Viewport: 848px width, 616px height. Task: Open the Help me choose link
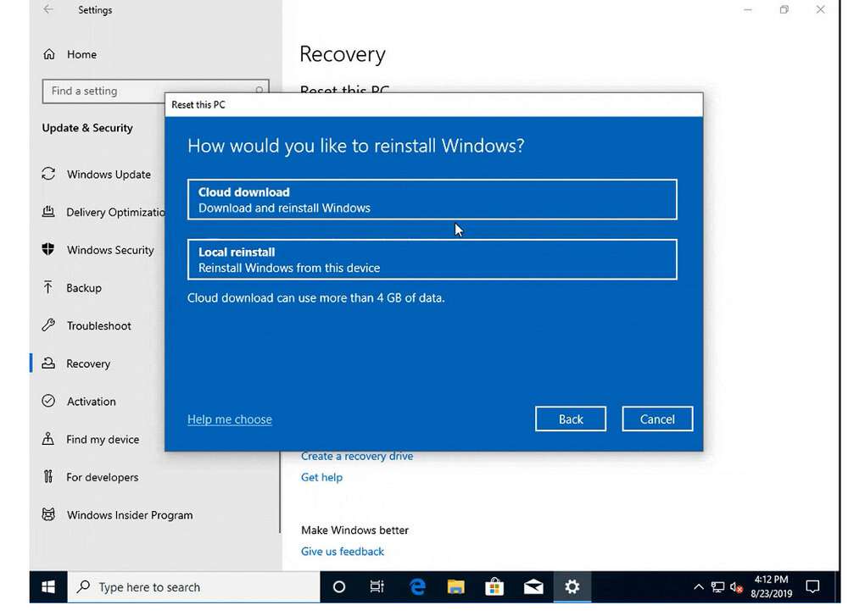click(230, 419)
